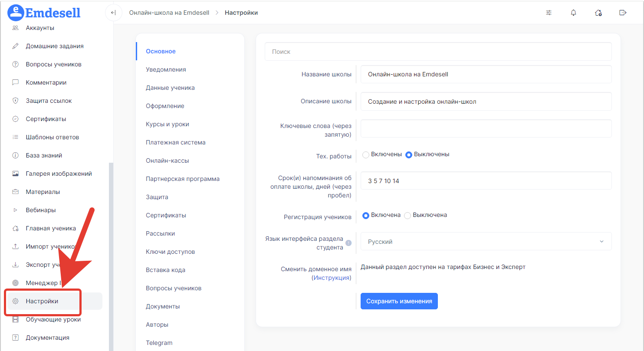Open the Вопросы учеников settings tab
The image size is (644, 351).
(174, 288)
